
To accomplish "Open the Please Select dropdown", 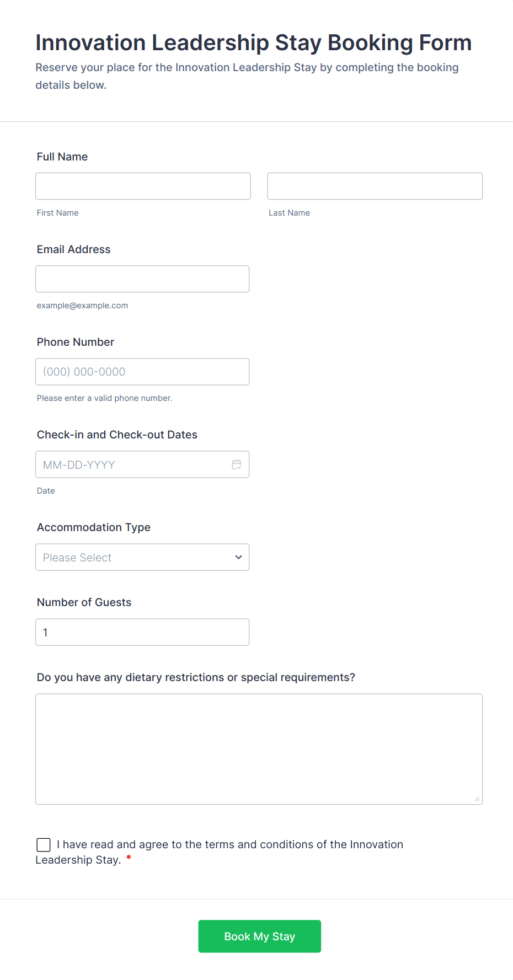I will 132,557.
